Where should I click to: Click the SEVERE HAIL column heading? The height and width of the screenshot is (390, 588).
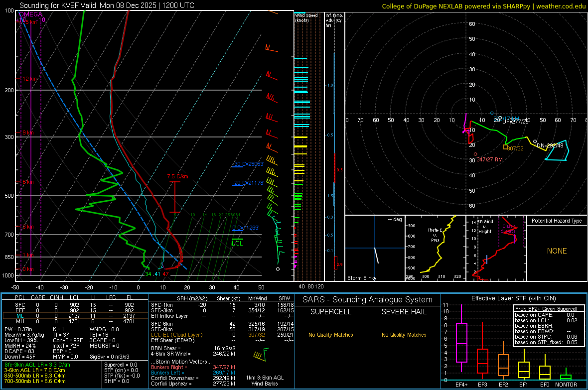404,312
